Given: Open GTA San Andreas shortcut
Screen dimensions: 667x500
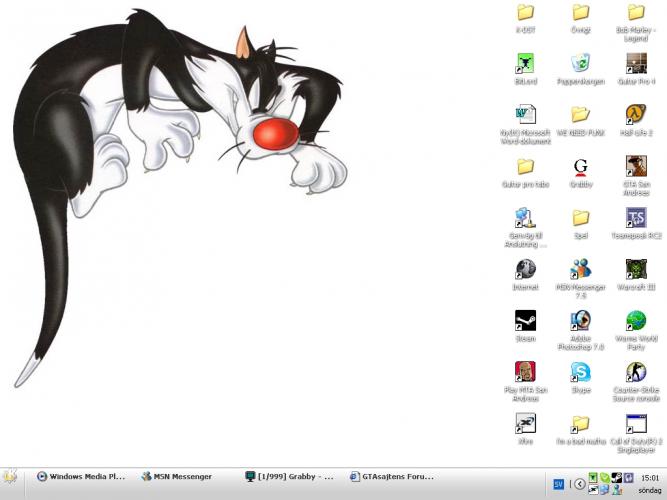Looking at the screenshot, I should (x=636, y=166).
